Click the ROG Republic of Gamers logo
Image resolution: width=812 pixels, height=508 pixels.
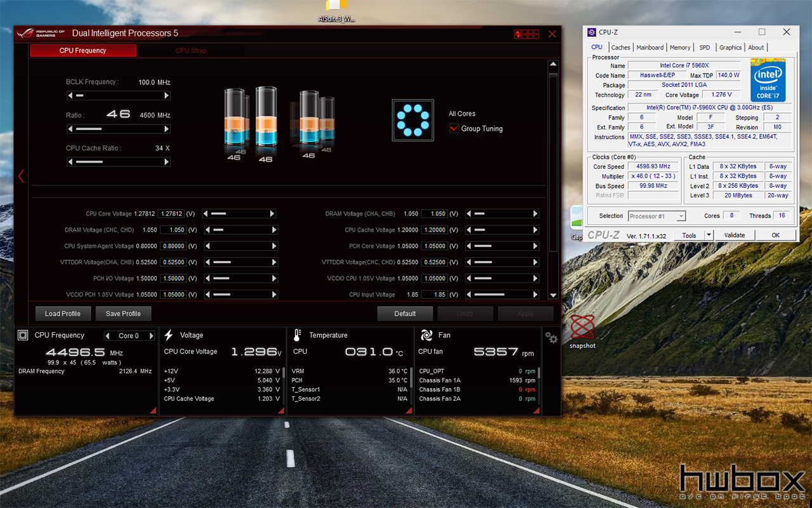coord(41,33)
